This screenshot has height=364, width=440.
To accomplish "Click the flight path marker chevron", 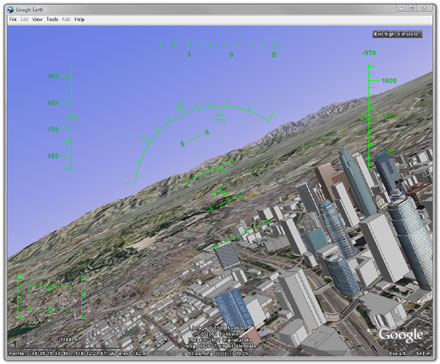I will pos(221,192).
